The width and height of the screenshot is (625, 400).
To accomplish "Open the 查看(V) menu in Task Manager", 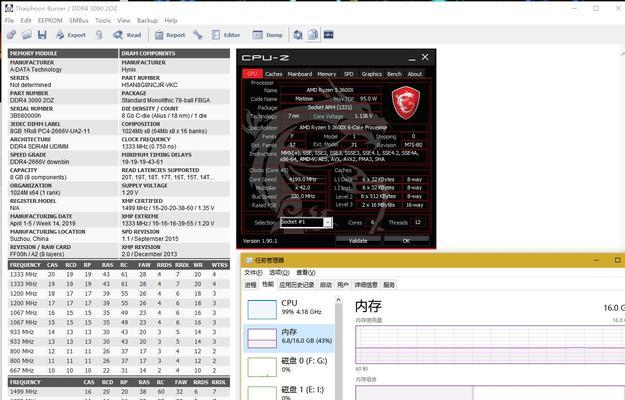I will click(306, 273).
